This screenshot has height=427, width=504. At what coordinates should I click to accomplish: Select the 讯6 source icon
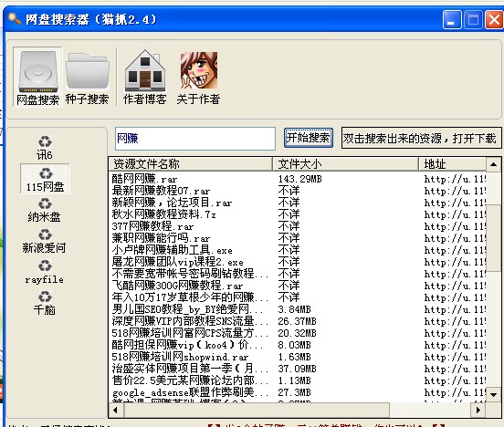pyautogui.click(x=45, y=148)
